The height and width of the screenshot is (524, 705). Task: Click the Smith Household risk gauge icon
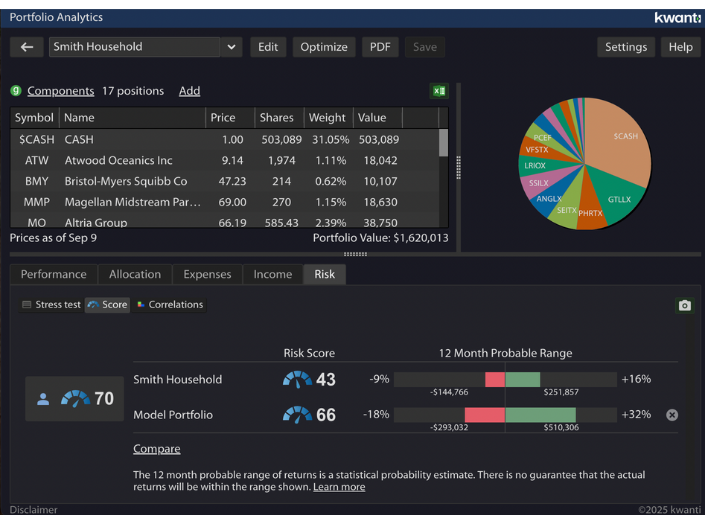(297, 379)
